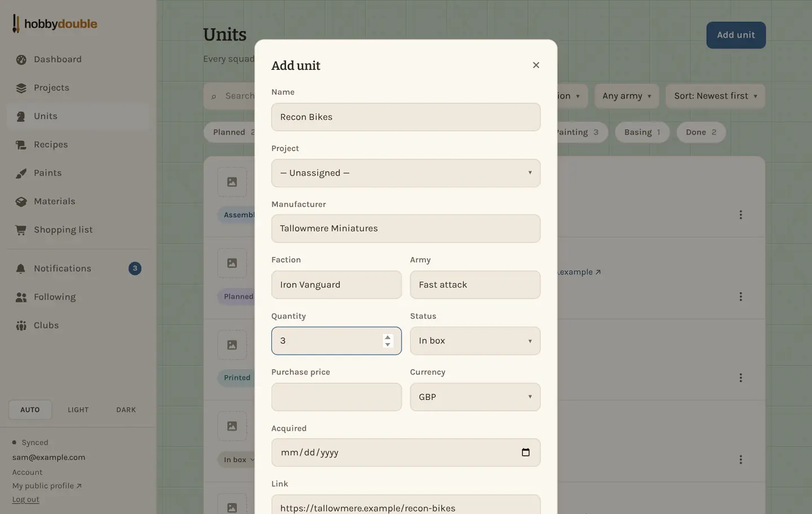Click the empty Purchase price field
The width and height of the screenshot is (812, 514).
337,397
